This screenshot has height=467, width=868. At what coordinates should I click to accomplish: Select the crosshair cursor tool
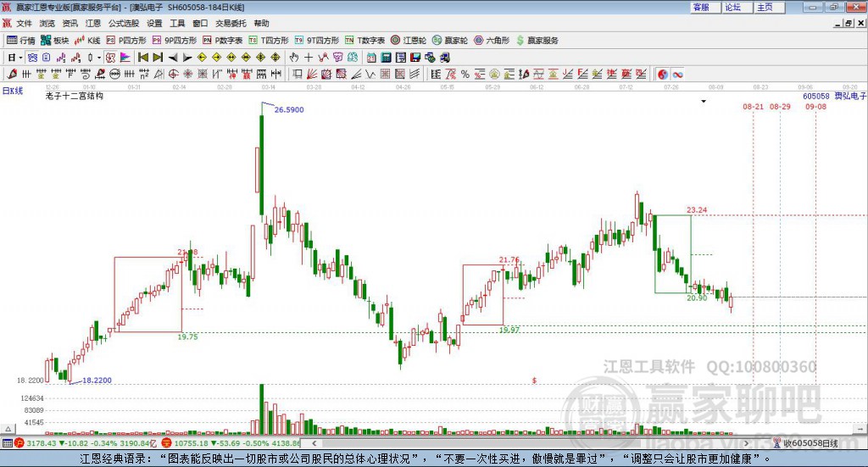(309, 58)
